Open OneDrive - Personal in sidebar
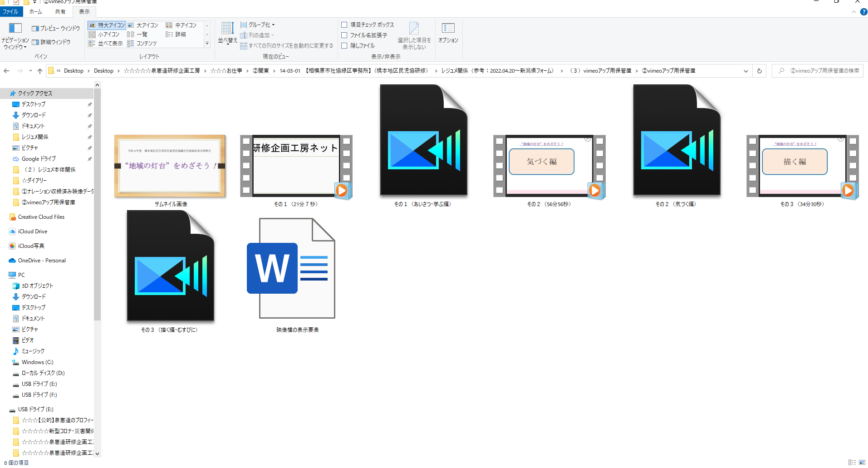Viewport: 868px width, 468px height. (x=42, y=261)
